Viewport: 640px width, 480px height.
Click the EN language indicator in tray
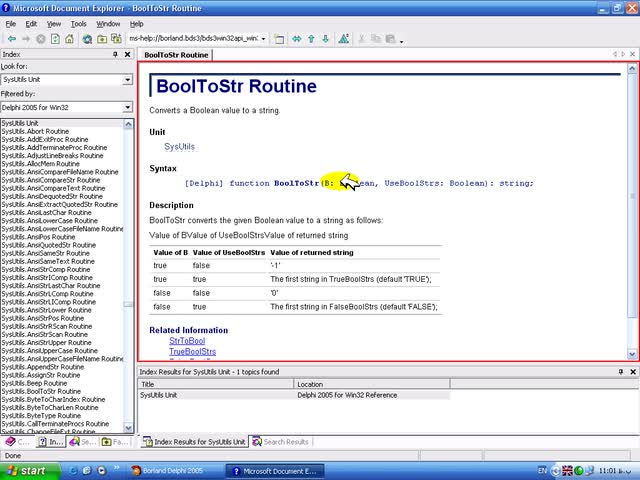[542, 470]
